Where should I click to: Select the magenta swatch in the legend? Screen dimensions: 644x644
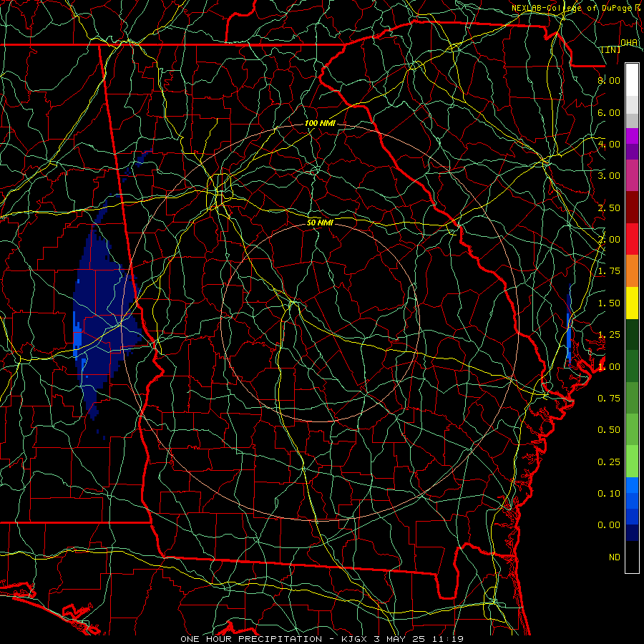point(632,136)
